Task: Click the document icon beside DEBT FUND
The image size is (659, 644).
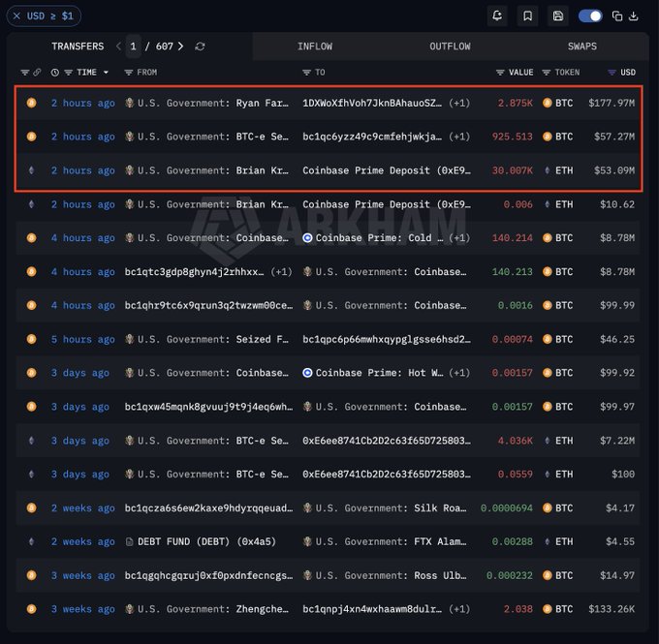Action: (x=130, y=542)
